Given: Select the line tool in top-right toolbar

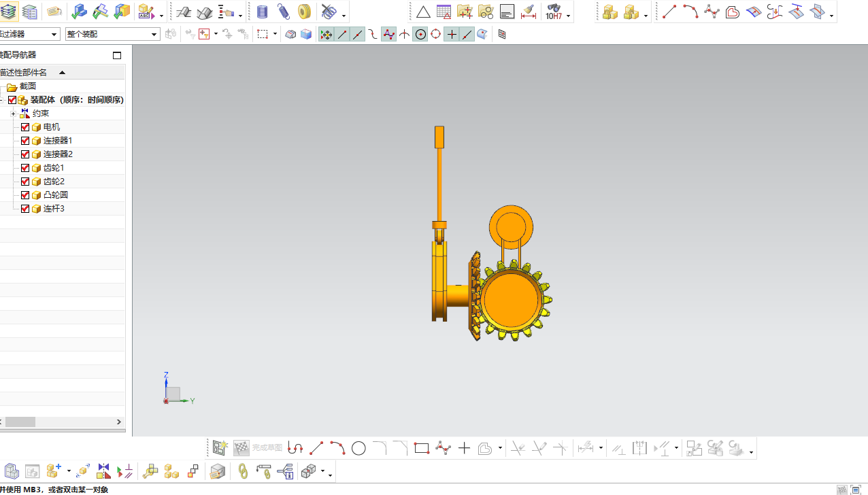Looking at the screenshot, I should pos(669,12).
